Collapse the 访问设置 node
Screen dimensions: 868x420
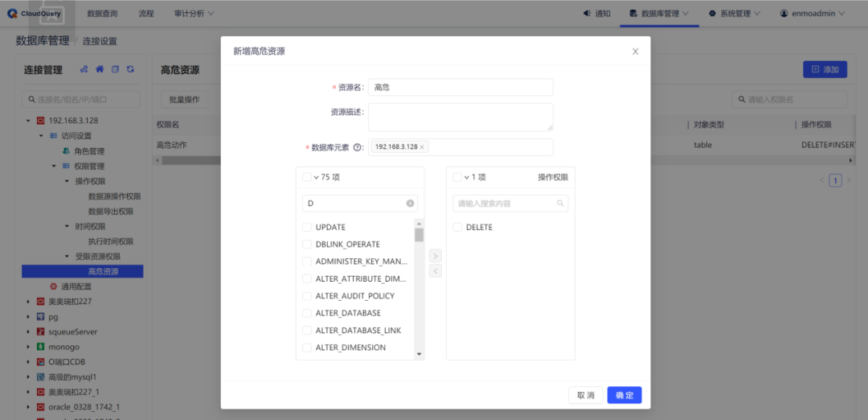(41, 136)
